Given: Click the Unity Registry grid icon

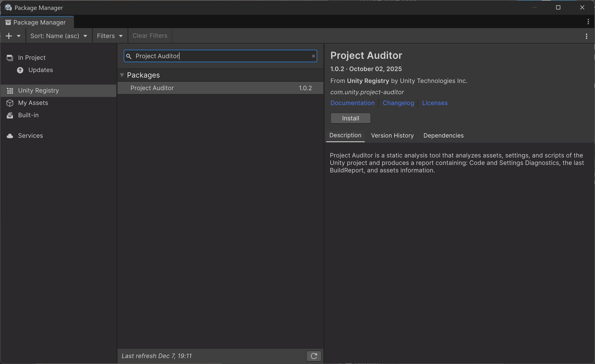Looking at the screenshot, I should tap(10, 91).
